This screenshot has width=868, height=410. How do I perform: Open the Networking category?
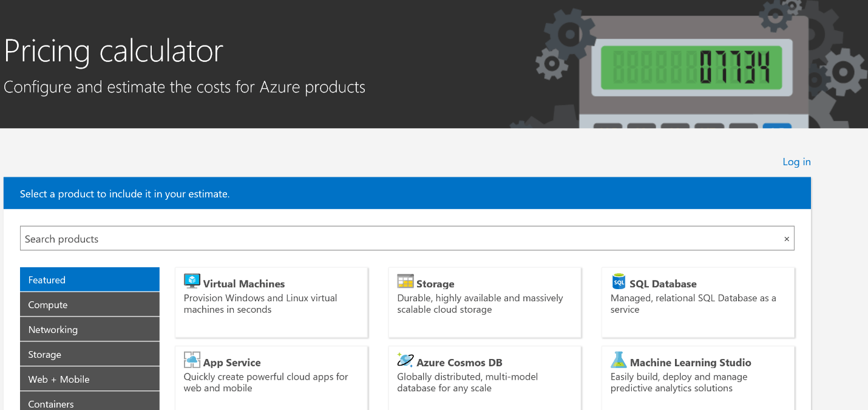pyautogui.click(x=89, y=329)
